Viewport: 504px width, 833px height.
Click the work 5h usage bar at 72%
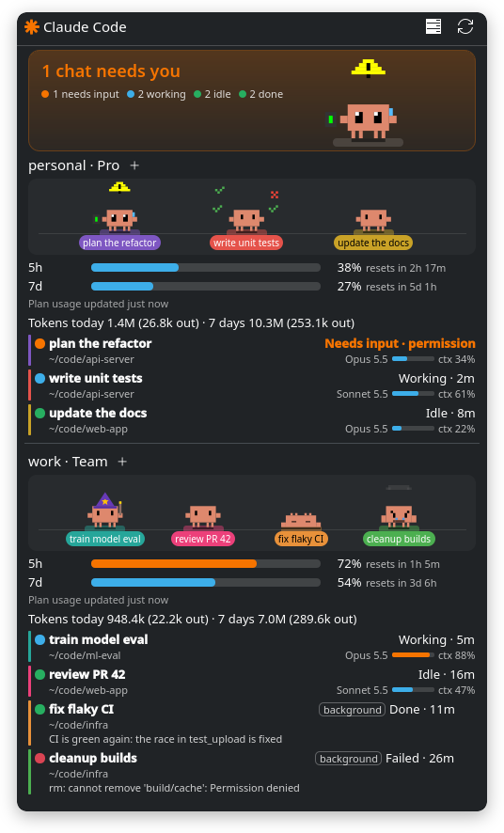pyautogui.click(x=206, y=564)
